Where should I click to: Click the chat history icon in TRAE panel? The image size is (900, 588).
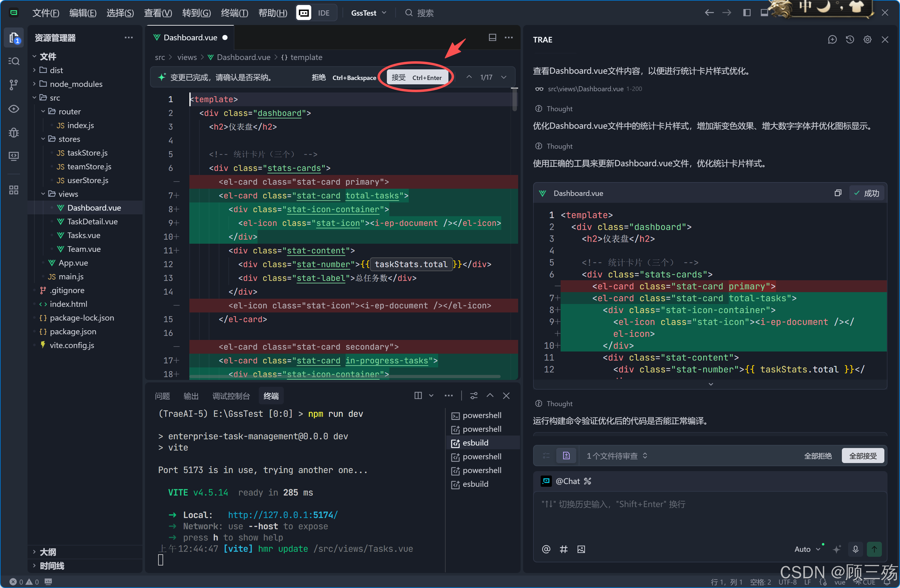(x=850, y=40)
